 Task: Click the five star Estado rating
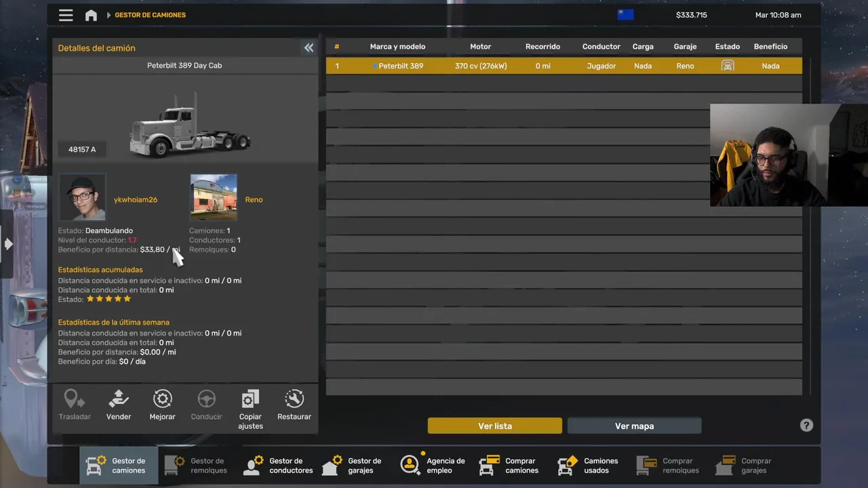(108, 299)
